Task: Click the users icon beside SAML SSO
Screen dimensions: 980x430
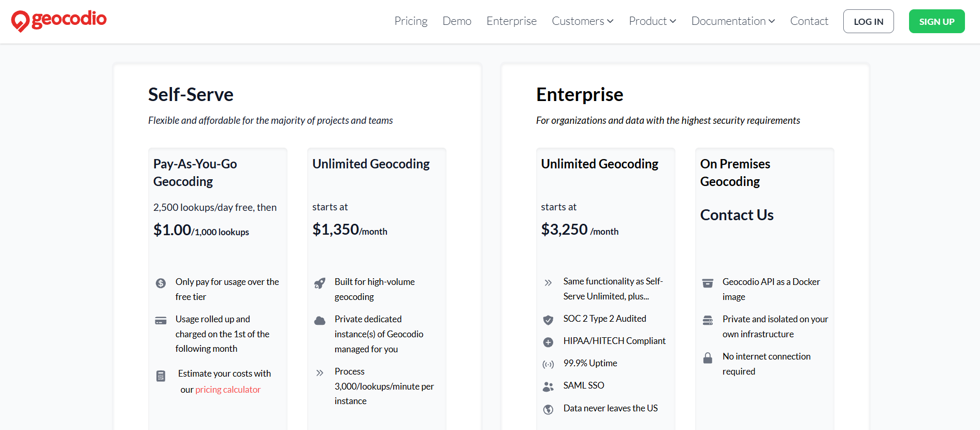Action: tap(548, 387)
